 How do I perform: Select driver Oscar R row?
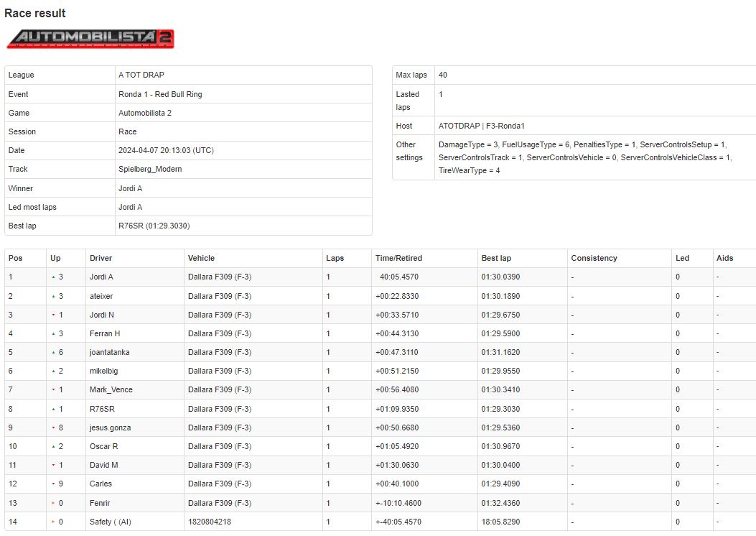(380, 446)
